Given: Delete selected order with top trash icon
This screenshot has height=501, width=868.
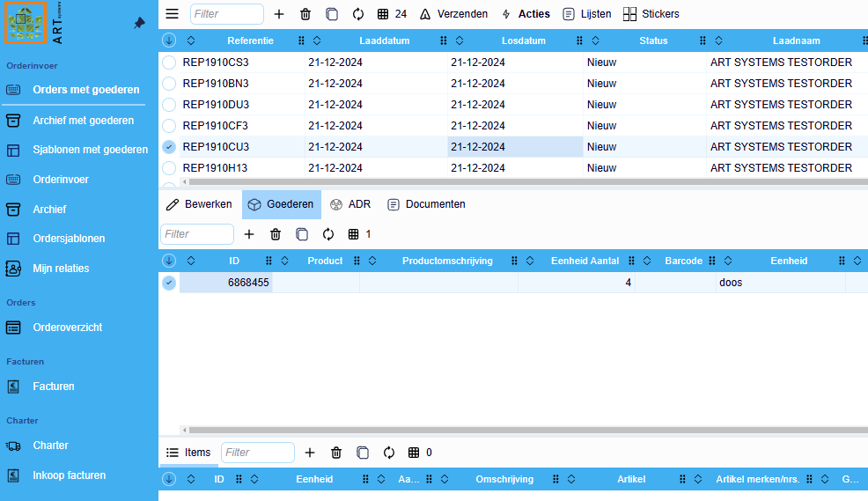Looking at the screenshot, I should [x=305, y=14].
